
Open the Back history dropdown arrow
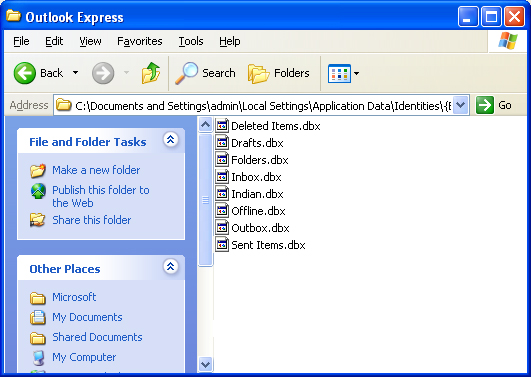click(x=76, y=73)
